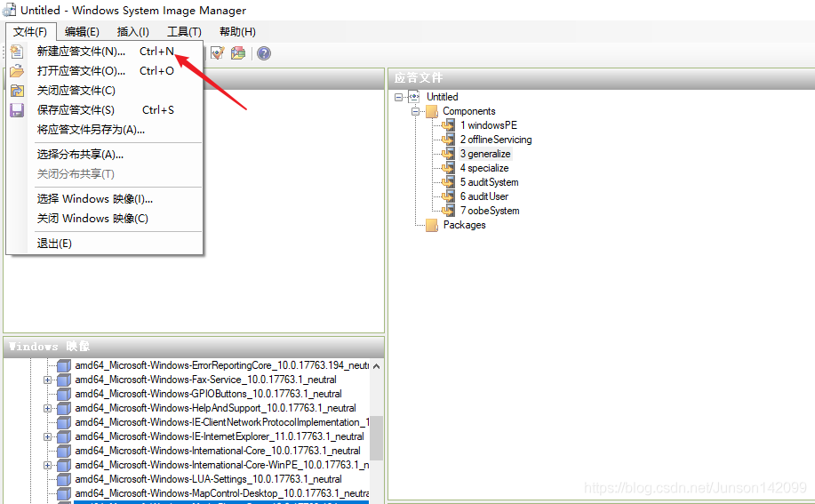Viewport: 815px width, 504px height.
Task: Click the Packages folder icon
Action: 432,225
